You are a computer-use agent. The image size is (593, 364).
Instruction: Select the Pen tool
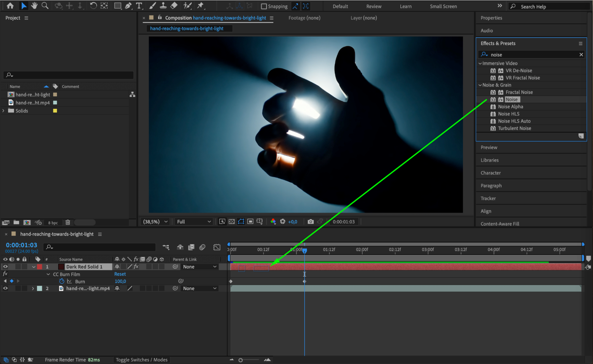click(128, 6)
